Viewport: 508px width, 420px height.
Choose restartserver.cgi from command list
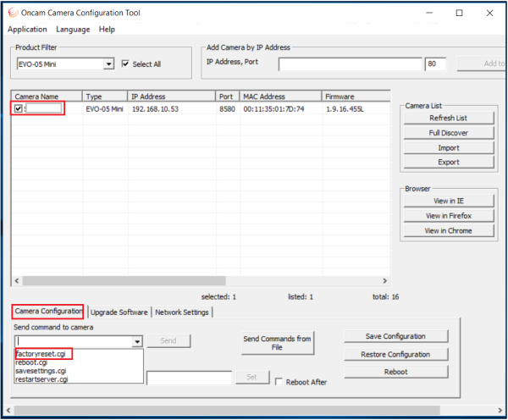tap(41, 379)
